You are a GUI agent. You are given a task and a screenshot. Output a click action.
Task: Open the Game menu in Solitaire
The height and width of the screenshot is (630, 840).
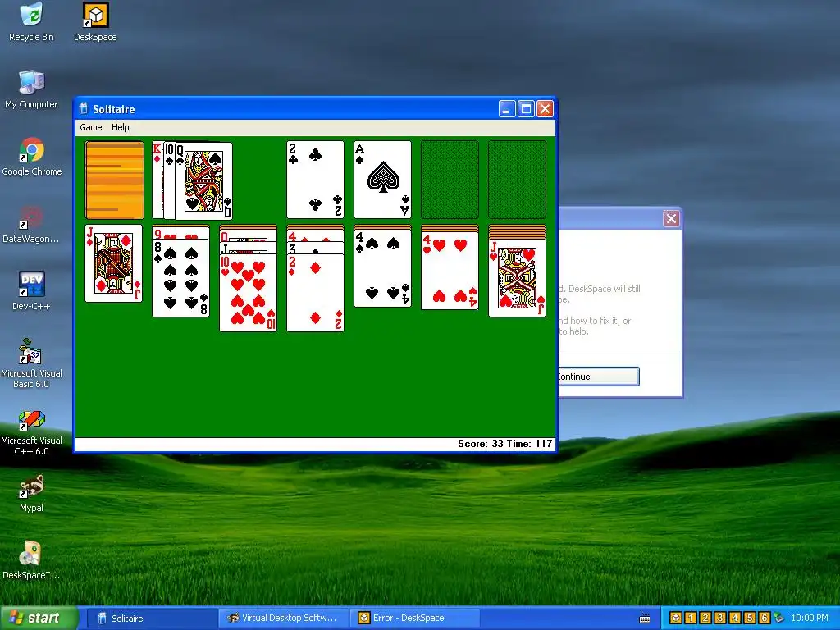(x=90, y=127)
